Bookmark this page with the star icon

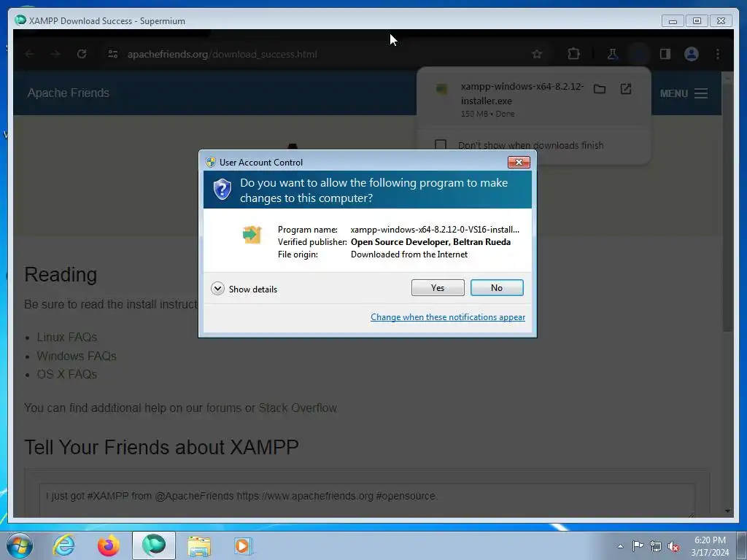point(537,54)
